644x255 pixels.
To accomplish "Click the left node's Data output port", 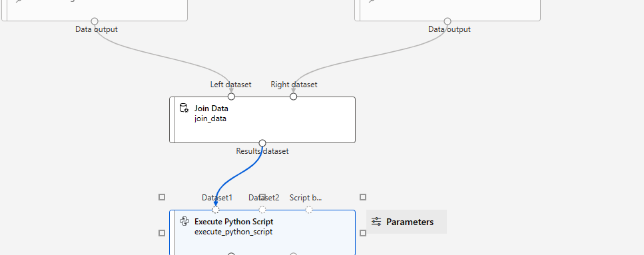I will tap(95, 21).
